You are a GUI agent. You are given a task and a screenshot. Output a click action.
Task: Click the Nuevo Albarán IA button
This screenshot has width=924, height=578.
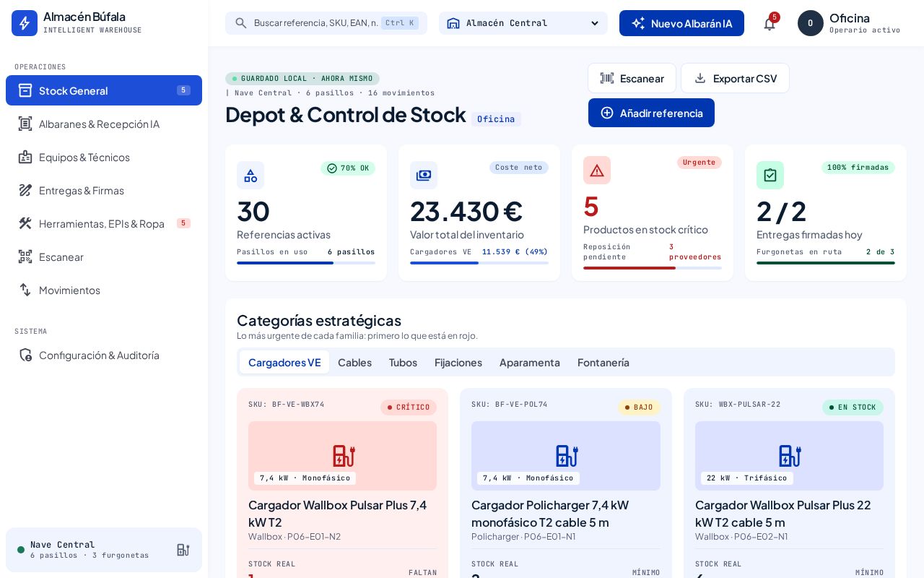pos(681,23)
